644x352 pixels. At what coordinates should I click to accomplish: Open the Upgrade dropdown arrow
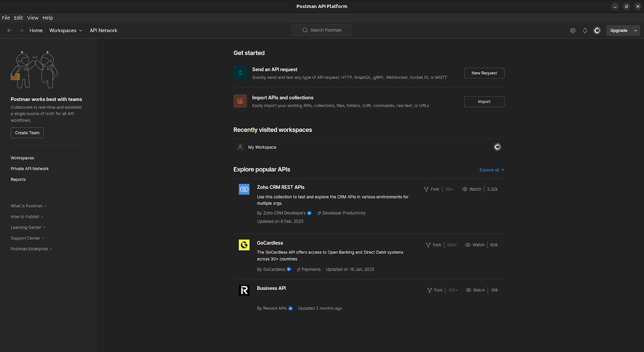[636, 31]
